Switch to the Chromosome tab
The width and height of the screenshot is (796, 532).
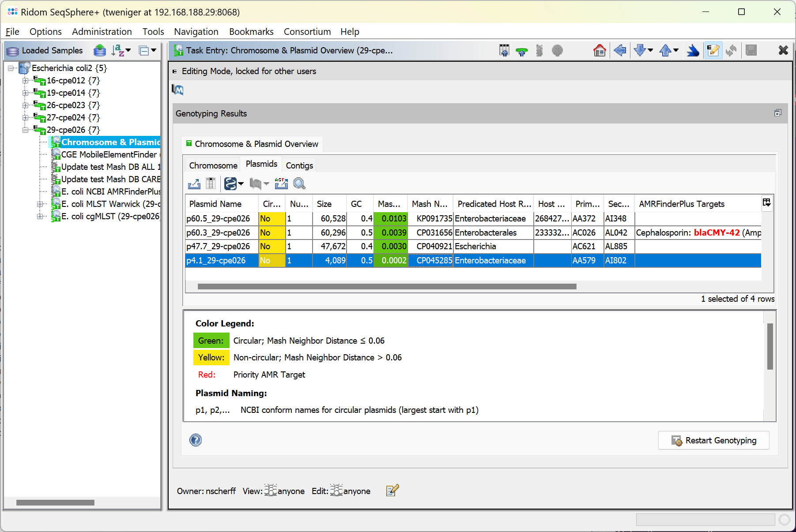pos(213,165)
